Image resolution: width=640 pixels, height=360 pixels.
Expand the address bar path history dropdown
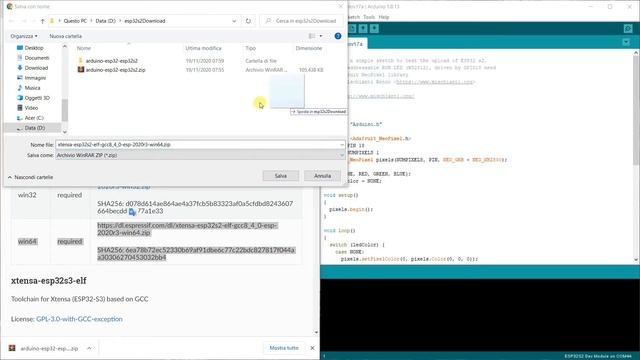coord(234,21)
